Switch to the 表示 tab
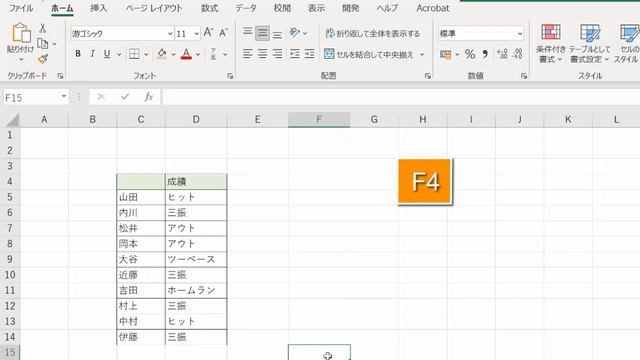Screen dimensions: 640x360 [316, 8]
